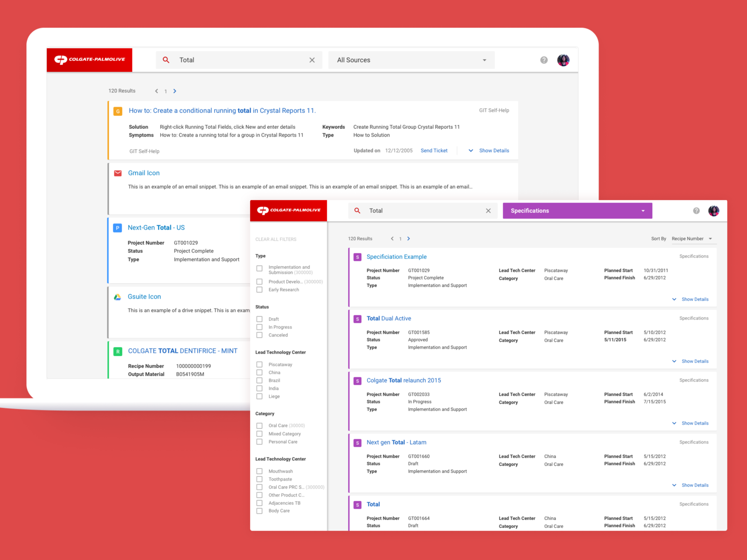Open the Total Dual Active result
Image resolution: width=747 pixels, height=560 pixels.
click(389, 319)
